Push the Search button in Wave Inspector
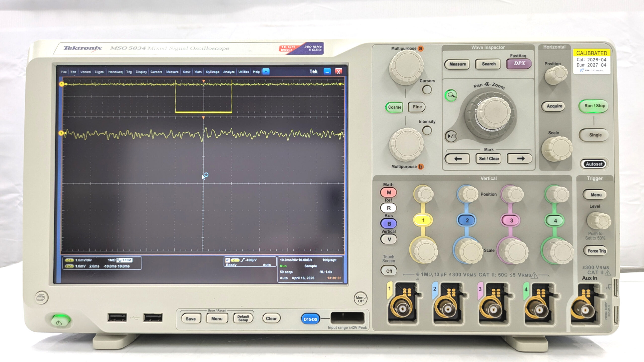The height and width of the screenshot is (362, 644). point(488,64)
